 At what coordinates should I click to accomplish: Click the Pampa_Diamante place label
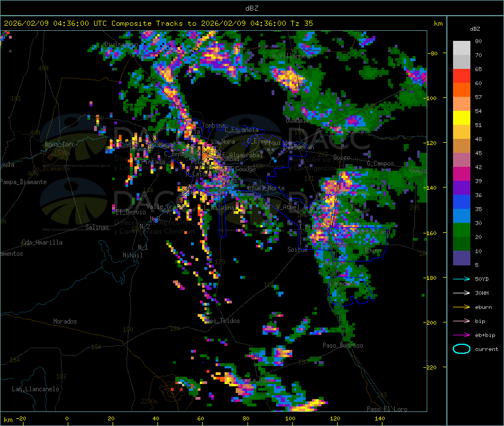point(24,182)
